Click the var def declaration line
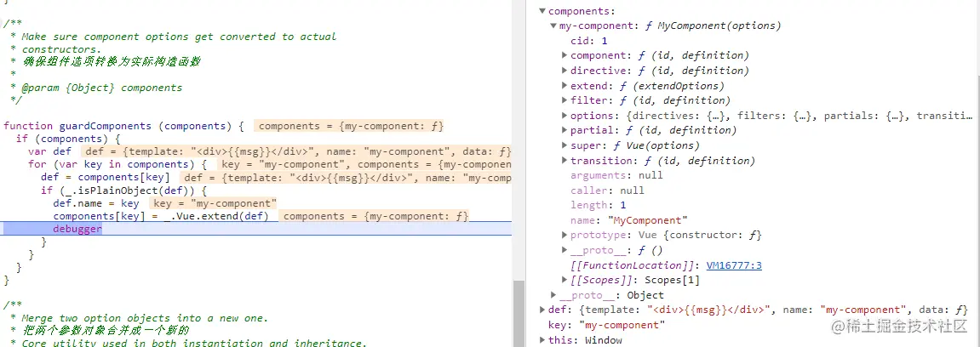 [x=50, y=151]
